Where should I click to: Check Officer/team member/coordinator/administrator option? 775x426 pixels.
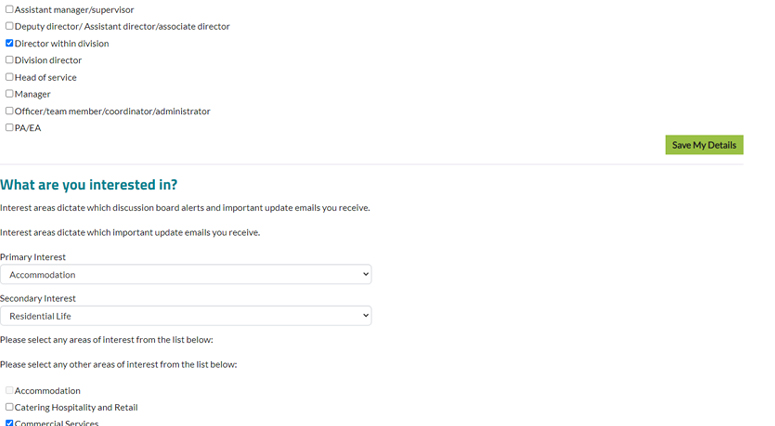click(9, 111)
